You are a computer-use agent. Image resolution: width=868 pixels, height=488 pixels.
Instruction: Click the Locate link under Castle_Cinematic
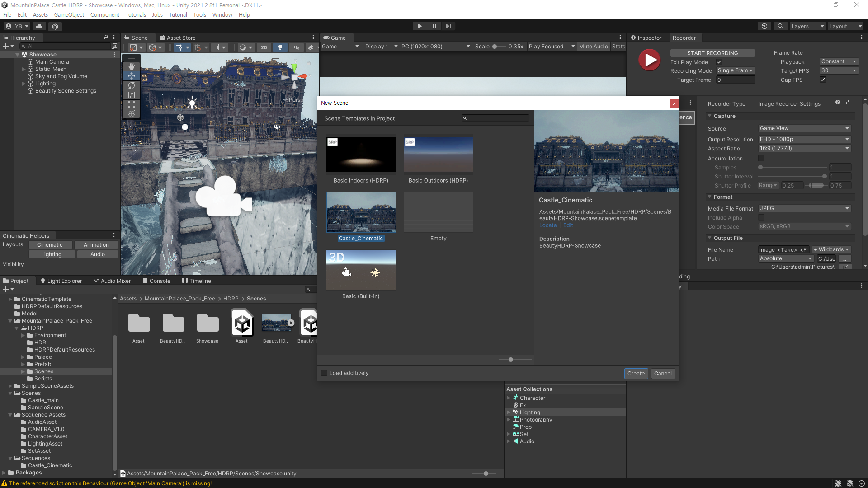[x=547, y=225]
